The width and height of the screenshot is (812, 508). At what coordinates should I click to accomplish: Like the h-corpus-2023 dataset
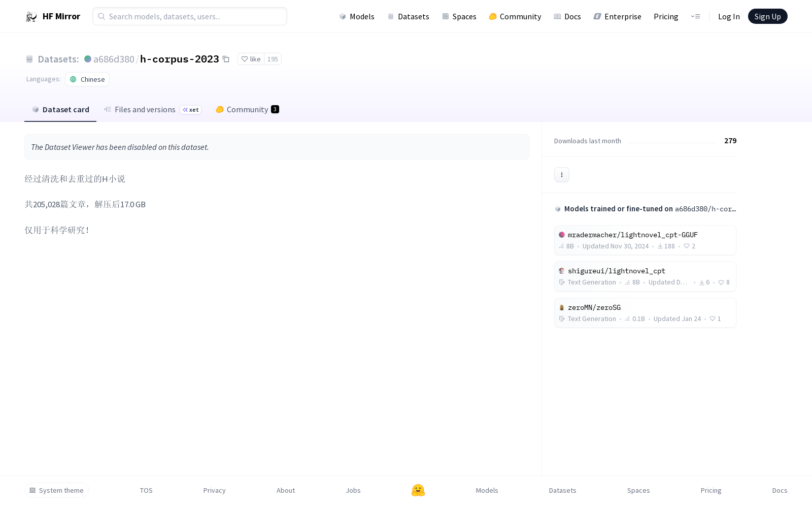coord(251,59)
